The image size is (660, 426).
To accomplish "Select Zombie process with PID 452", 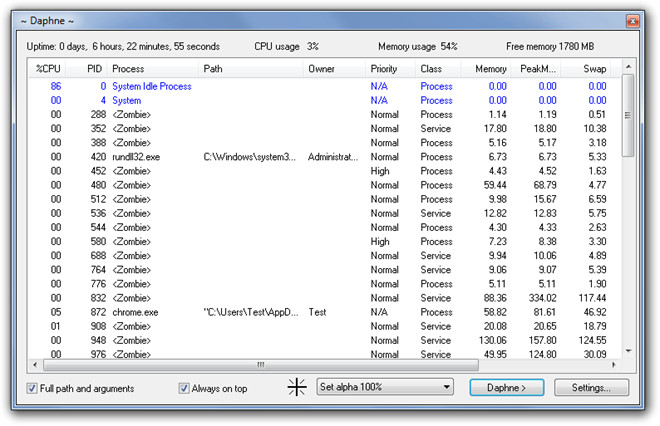I will [325, 171].
